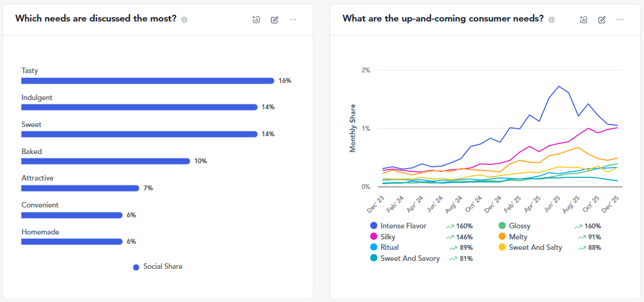Toggle Intense Flavor series in legend

click(x=402, y=226)
